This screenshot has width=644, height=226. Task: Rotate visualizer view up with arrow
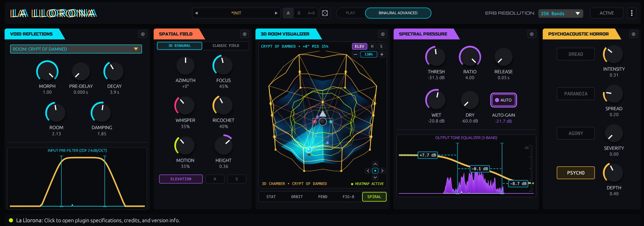[x=375, y=164]
